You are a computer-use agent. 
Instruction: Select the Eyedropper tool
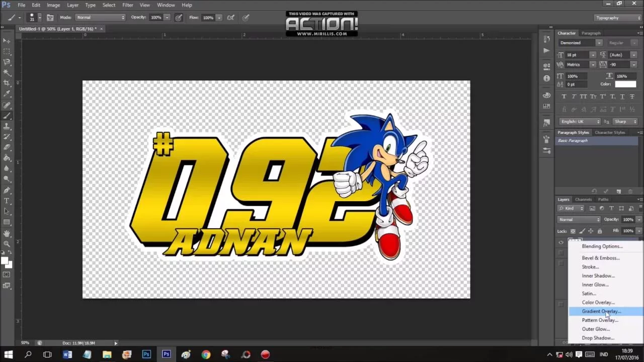click(x=7, y=94)
